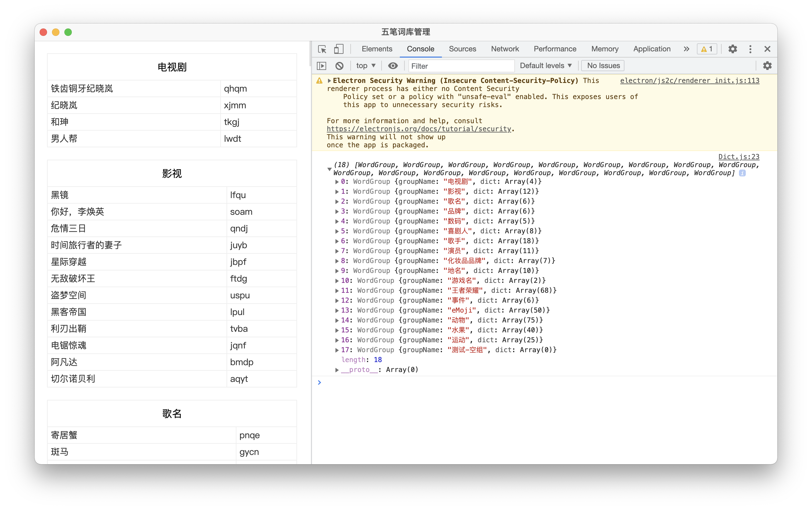
Task: Open the top execution context dropdown
Action: [365, 65]
